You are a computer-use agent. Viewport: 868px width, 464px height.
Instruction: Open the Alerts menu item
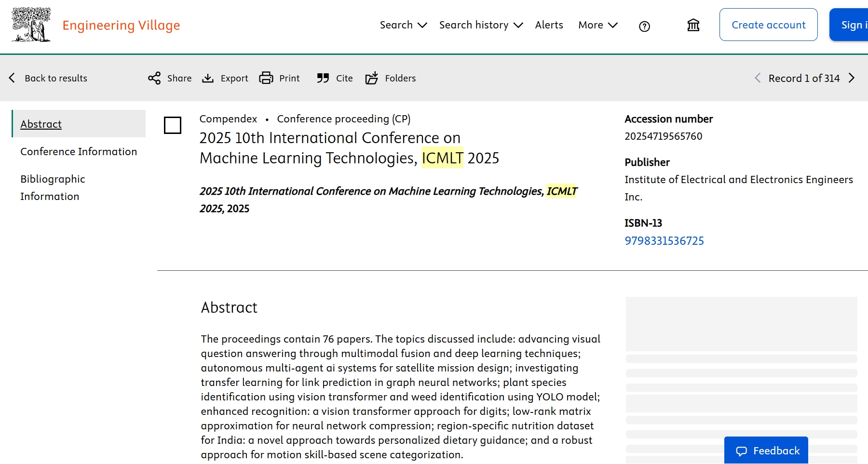[549, 25]
